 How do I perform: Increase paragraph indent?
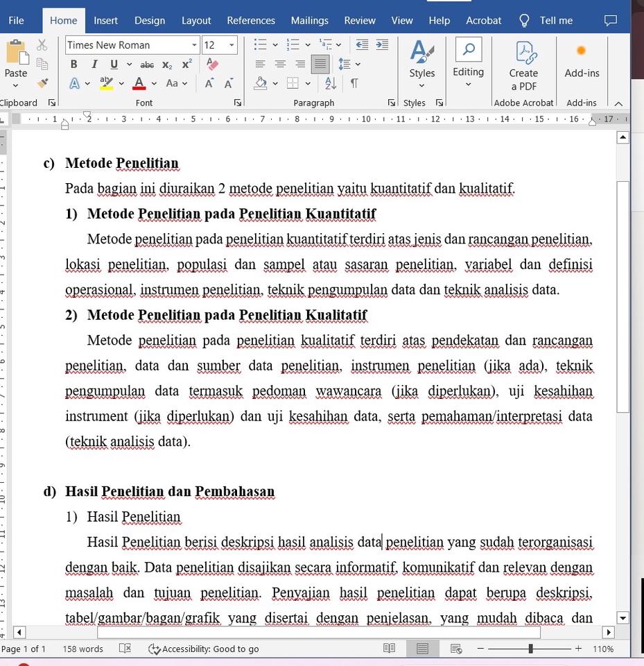coord(382,44)
